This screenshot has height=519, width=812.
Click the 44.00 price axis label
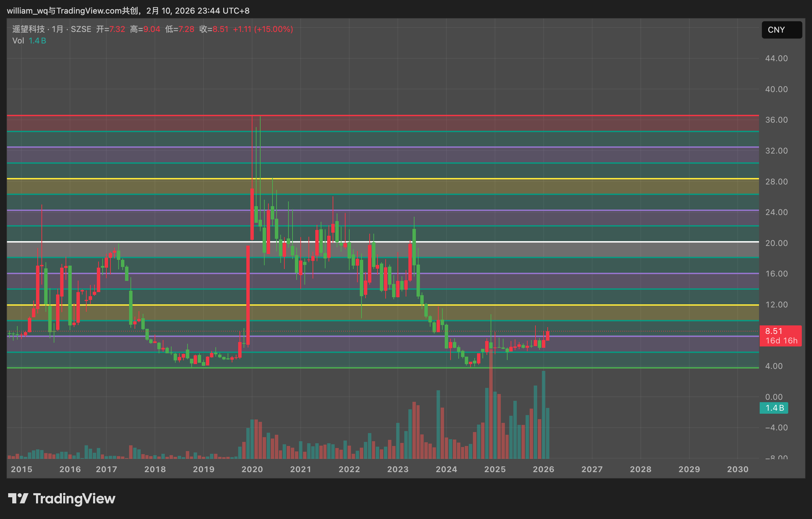click(x=776, y=58)
